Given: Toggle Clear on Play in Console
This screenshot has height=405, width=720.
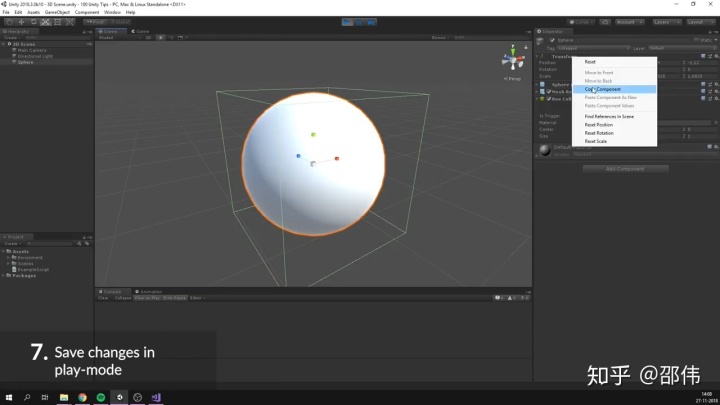Looking at the screenshot, I should coord(147,298).
